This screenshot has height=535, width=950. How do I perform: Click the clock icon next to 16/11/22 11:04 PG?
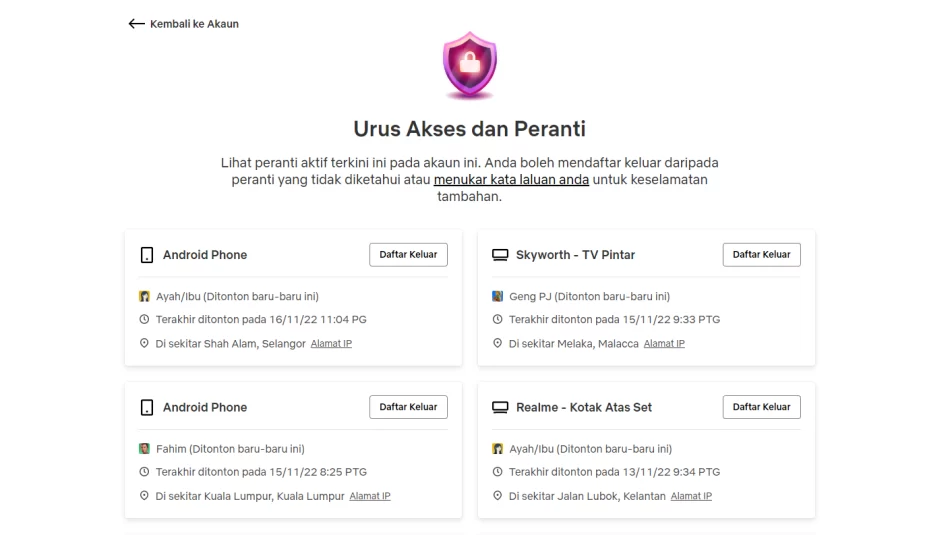pos(144,319)
